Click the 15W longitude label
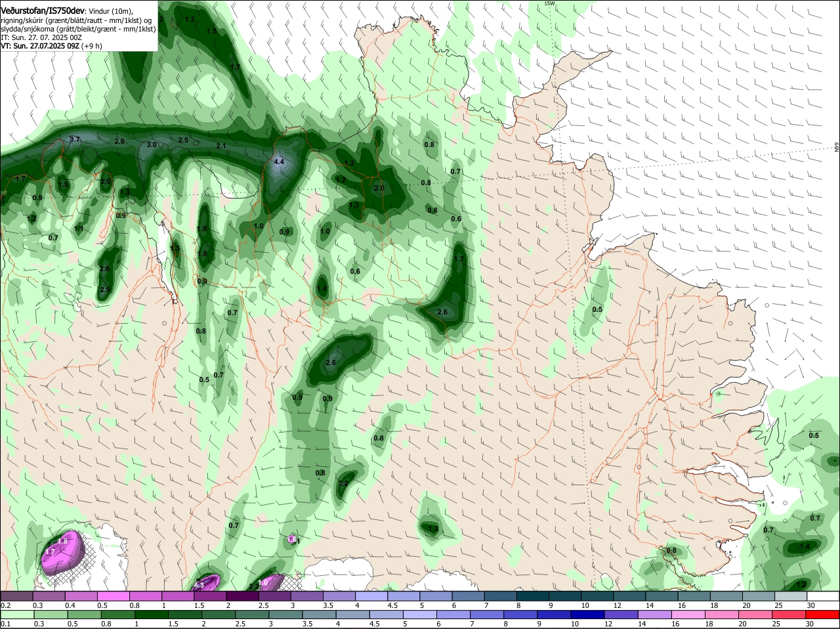Screen dimensions: 840x629 [549, 3]
